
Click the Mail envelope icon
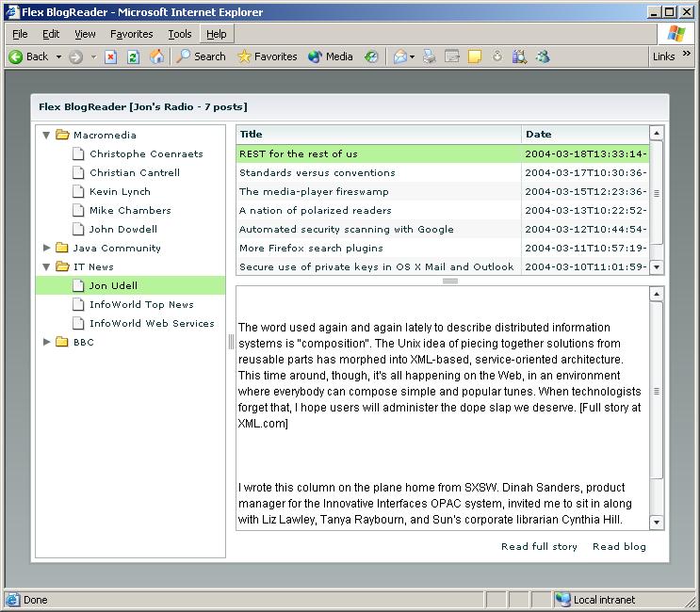coord(400,56)
